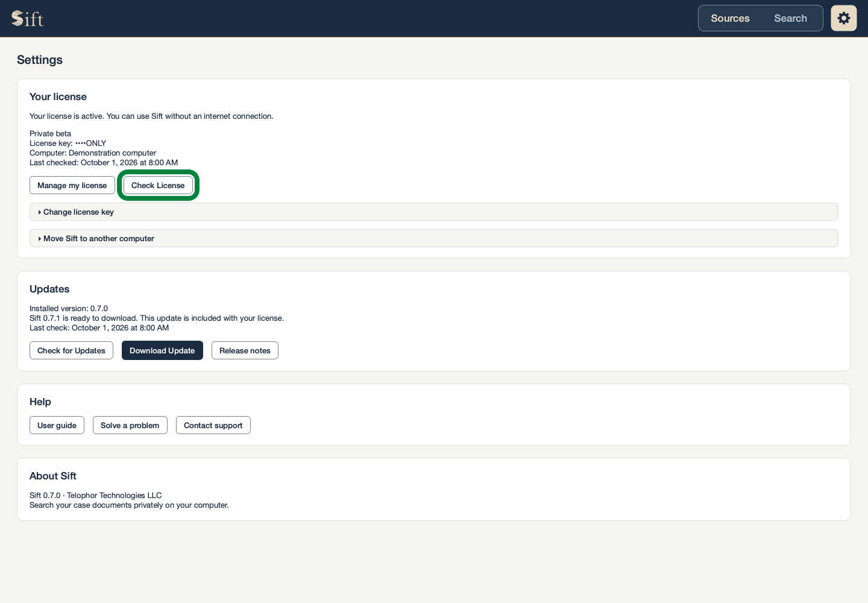Click 'Your license is active' status text

[x=151, y=116]
